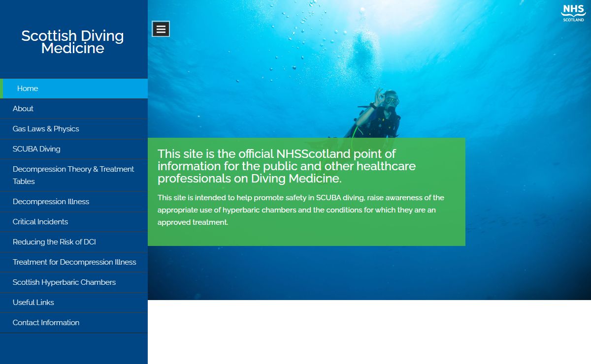Go to Gas Laws & Physics

coord(74,129)
